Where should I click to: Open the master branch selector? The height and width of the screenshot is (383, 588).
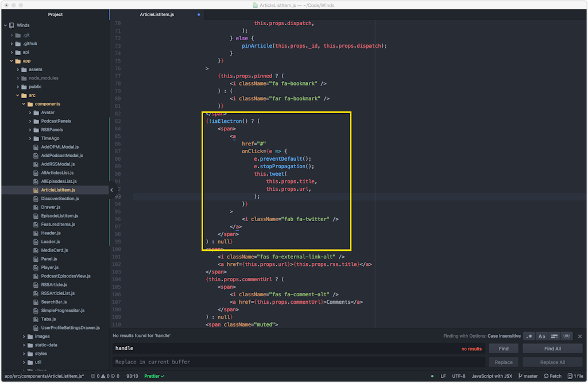click(x=528, y=376)
